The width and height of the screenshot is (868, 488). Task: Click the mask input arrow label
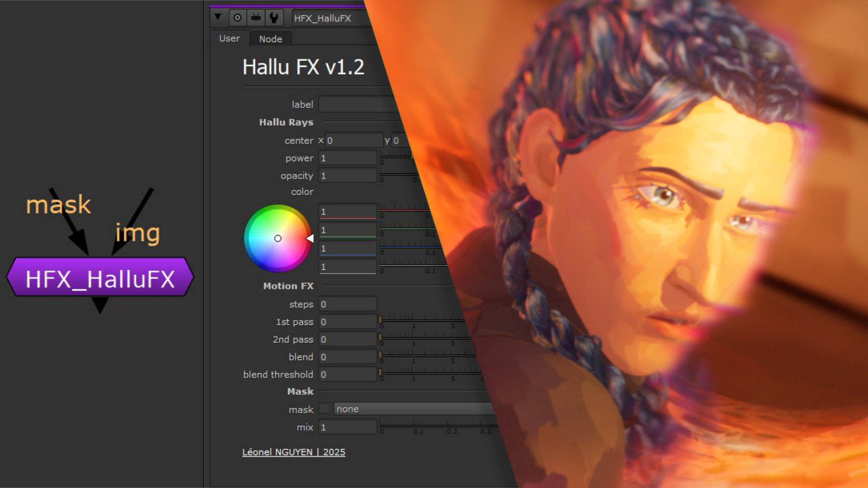(x=59, y=205)
